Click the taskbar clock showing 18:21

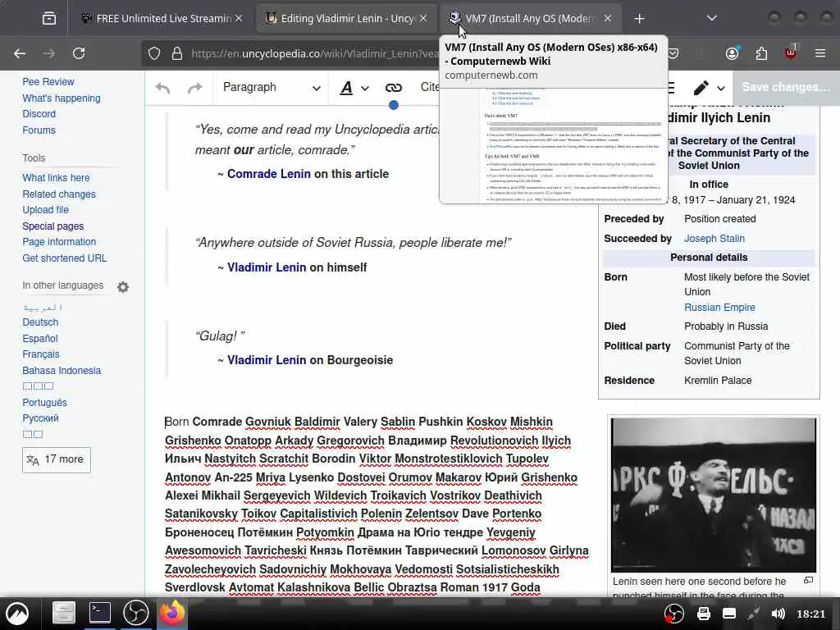810,614
